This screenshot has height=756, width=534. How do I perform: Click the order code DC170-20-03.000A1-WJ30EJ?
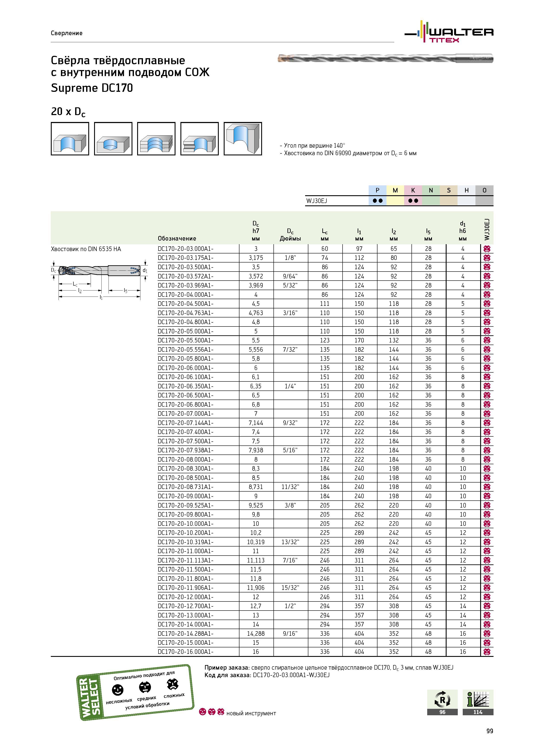pyautogui.click(x=291, y=675)
